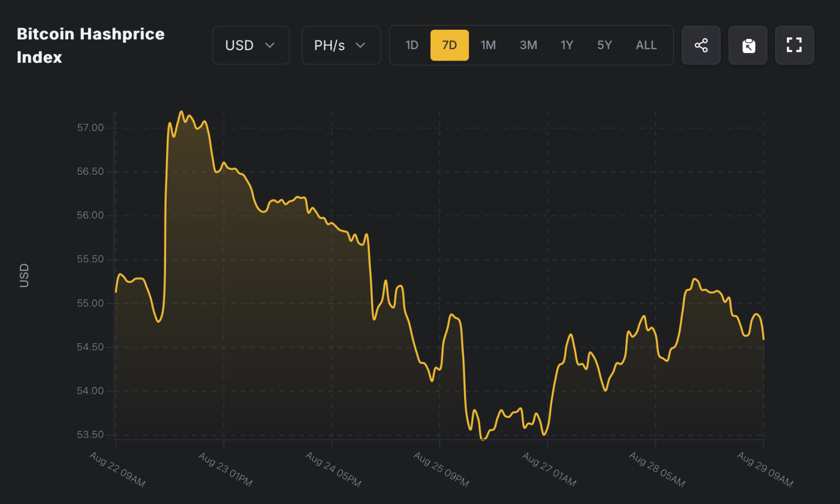View ALL historical data range
This screenshot has height=504, width=840.
tap(646, 45)
